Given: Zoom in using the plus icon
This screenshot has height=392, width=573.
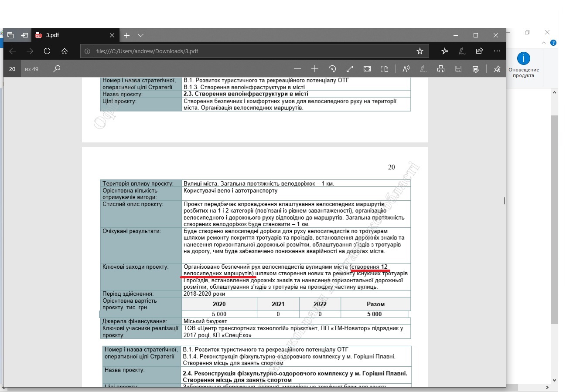Looking at the screenshot, I should (315, 69).
